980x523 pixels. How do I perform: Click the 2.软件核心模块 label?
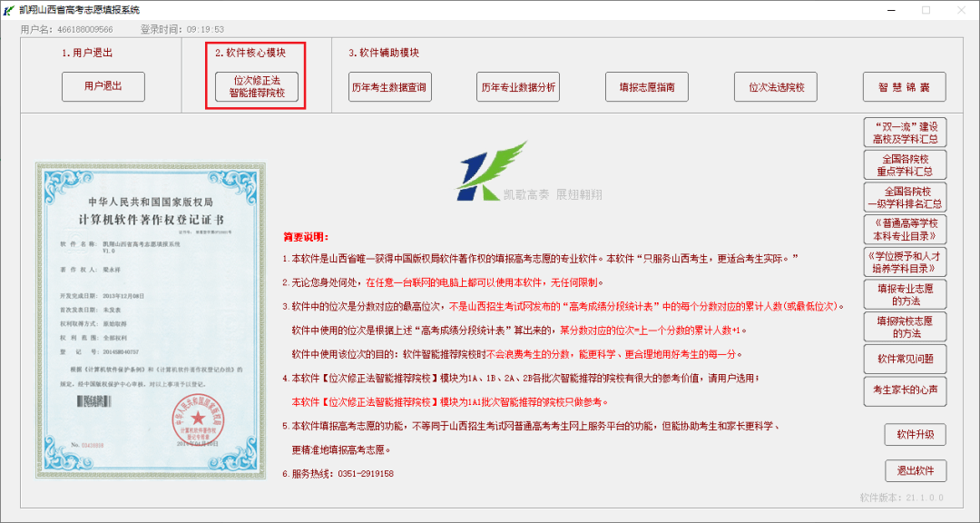pyautogui.click(x=250, y=54)
